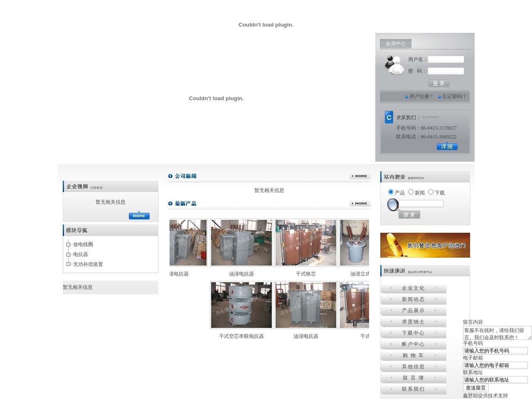This screenshot has width=532, height=399.
Task: Open 产品展示 in the quick menu
Action: pyautogui.click(x=413, y=310)
